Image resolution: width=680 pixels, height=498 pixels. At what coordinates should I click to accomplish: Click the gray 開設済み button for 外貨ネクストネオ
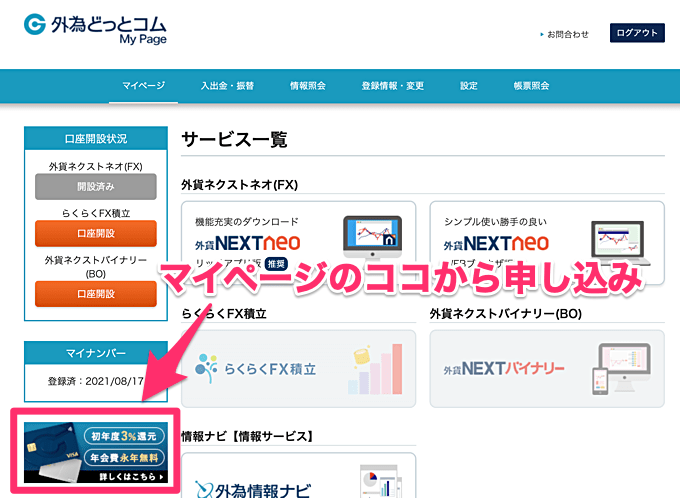click(x=96, y=187)
